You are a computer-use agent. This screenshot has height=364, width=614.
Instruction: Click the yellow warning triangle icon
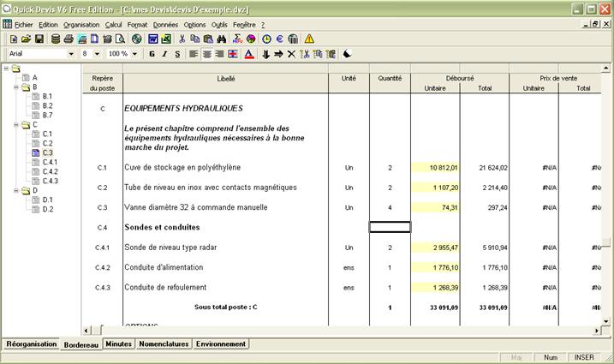coord(309,39)
